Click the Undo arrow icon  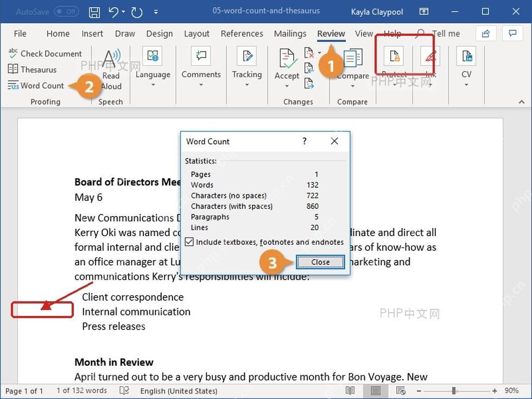point(113,12)
